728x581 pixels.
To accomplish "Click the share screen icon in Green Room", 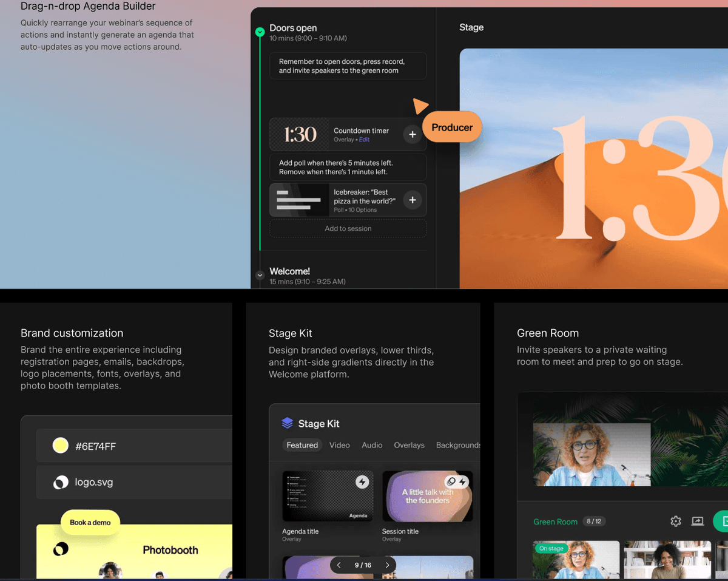I will point(698,521).
